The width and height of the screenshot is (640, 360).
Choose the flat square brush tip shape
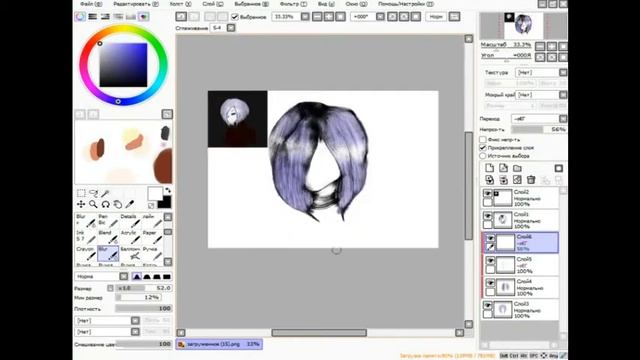[x=167, y=277]
